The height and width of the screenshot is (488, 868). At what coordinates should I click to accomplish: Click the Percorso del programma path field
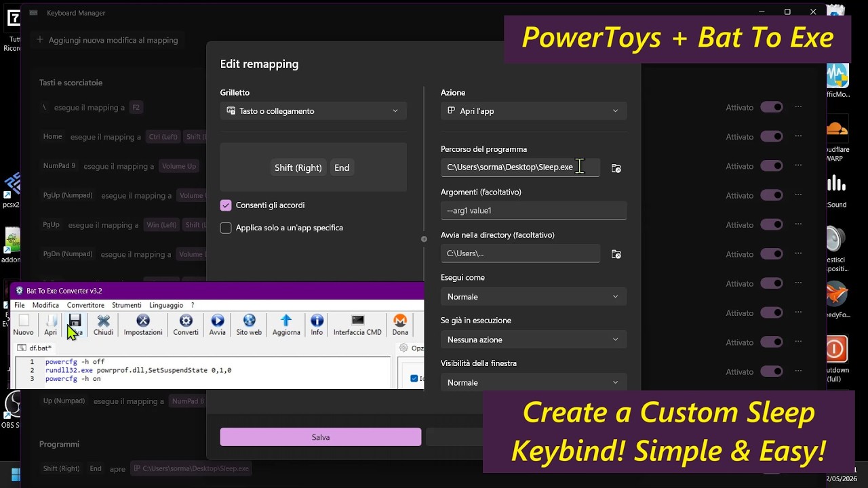[x=520, y=167]
